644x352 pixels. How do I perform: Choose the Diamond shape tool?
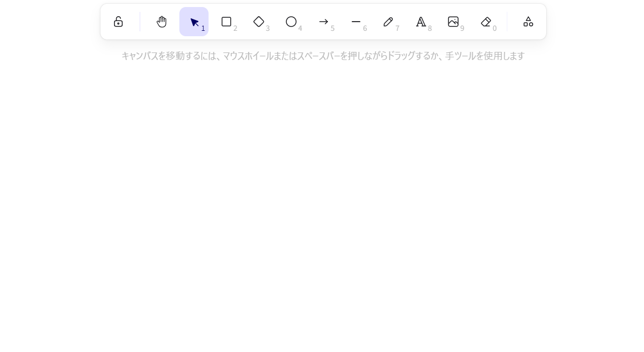tap(259, 22)
